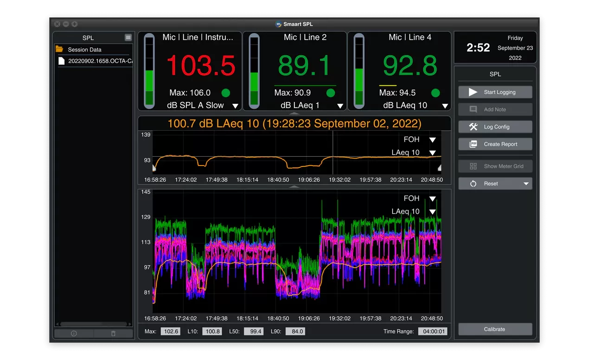Click the file info icon below the list
Image resolution: width=589 pixels, height=364 pixels.
(x=74, y=333)
